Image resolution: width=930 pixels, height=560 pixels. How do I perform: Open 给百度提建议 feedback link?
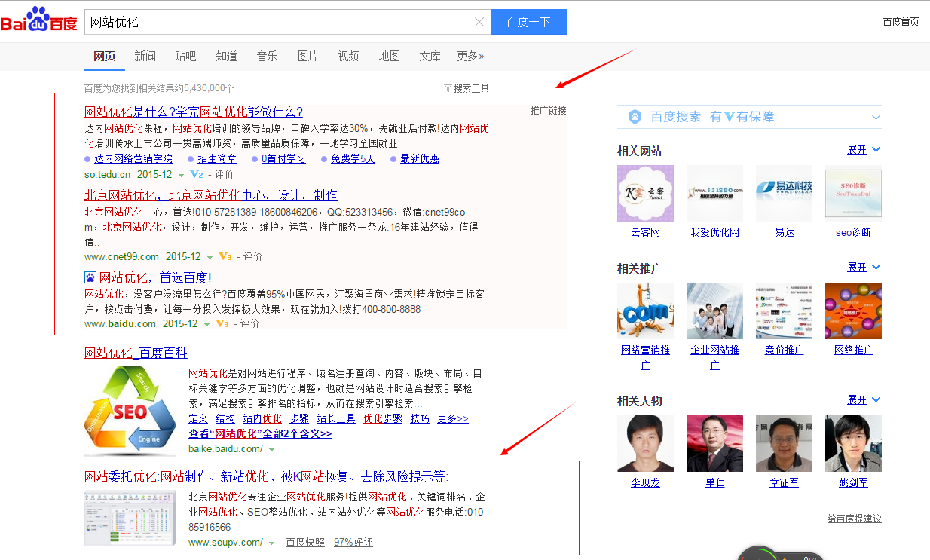click(854, 518)
